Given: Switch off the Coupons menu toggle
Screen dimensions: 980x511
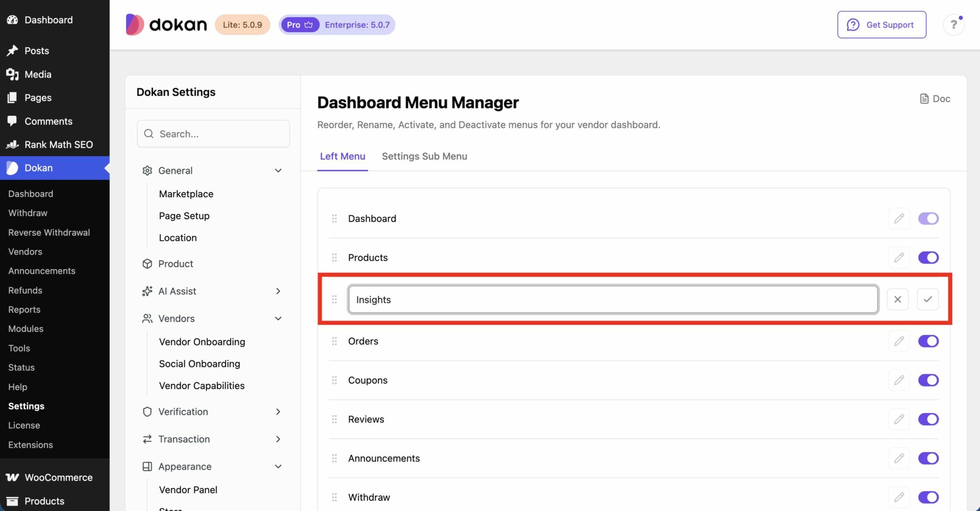Looking at the screenshot, I should [x=928, y=380].
